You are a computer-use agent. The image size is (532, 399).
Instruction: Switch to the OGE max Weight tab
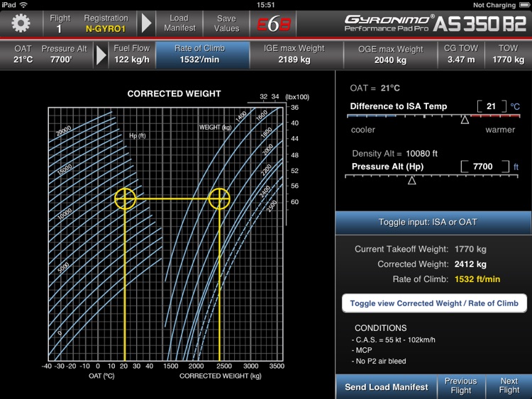tap(391, 55)
